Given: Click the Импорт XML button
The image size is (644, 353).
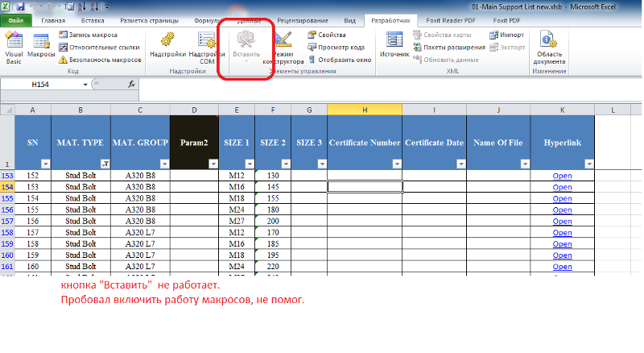Looking at the screenshot, I should pyautogui.click(x=506, y=35).
